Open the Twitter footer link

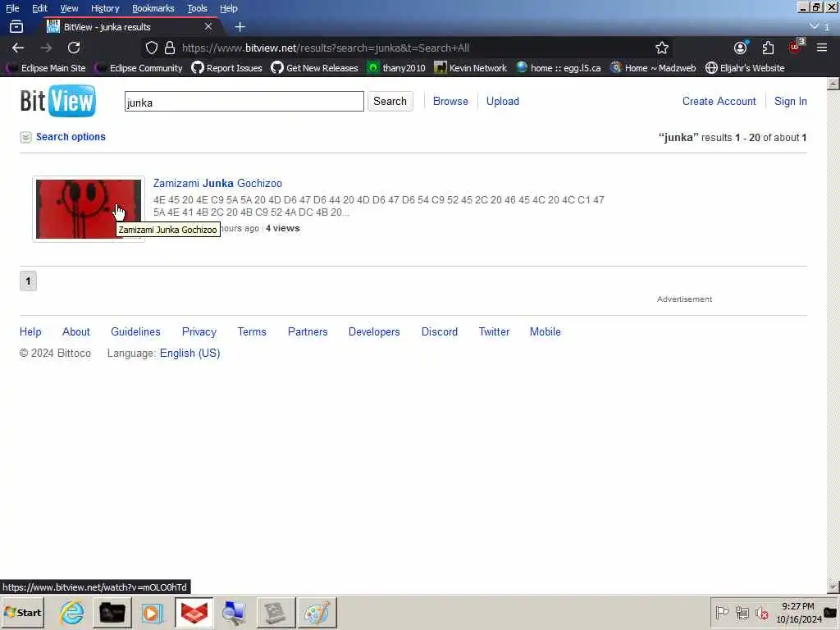click(x=494, y=331)
